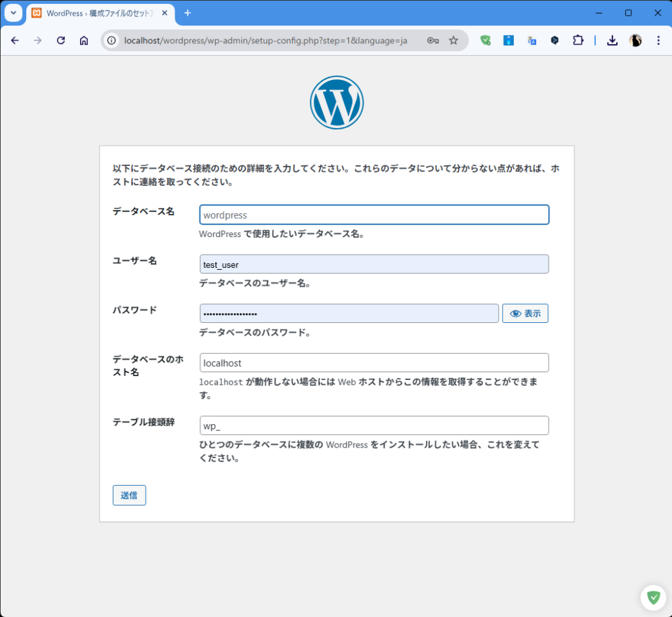Focus the テーブル接頭辞 wp_ field
Screen dimensions: 672x617
click(374, 426)
